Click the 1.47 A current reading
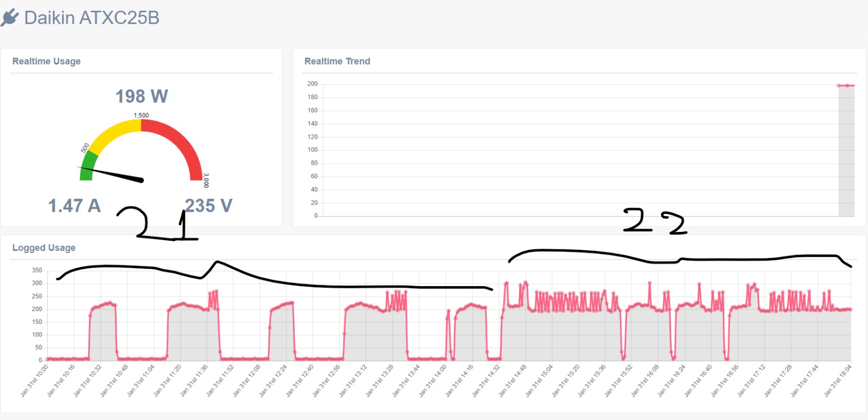This screenshot has width=868, height=420. (74, 206)
